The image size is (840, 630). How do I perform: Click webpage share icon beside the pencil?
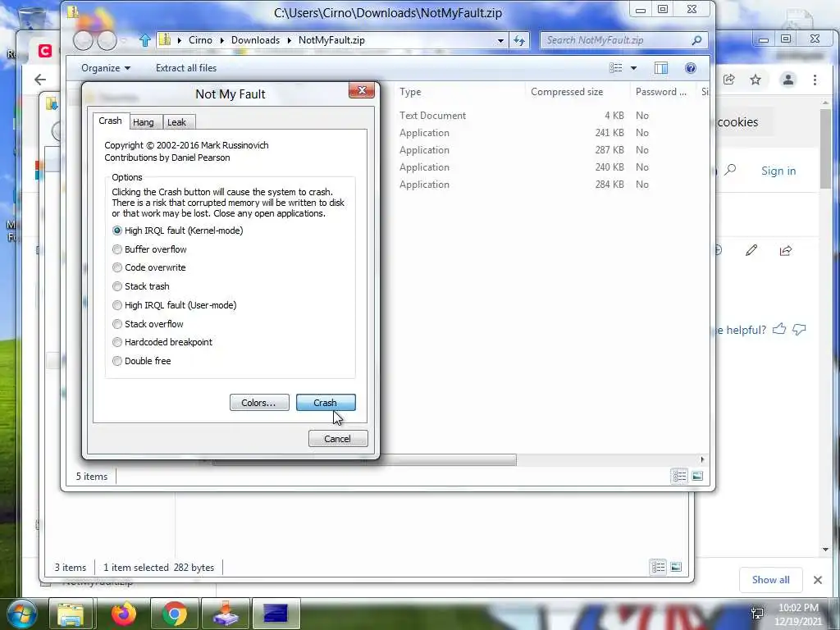[x=786, y=250]
